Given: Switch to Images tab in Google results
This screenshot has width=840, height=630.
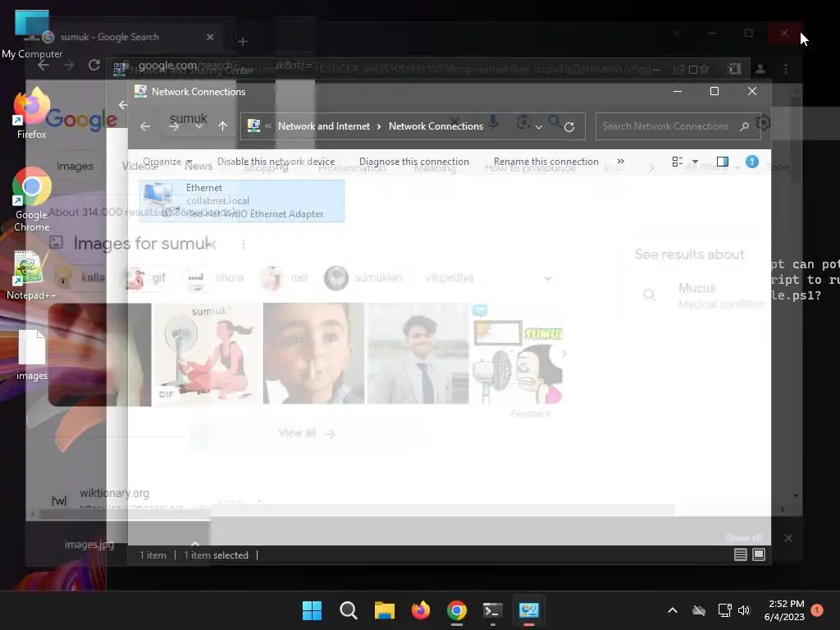Looking at the screenshot, I should [75, 166].
